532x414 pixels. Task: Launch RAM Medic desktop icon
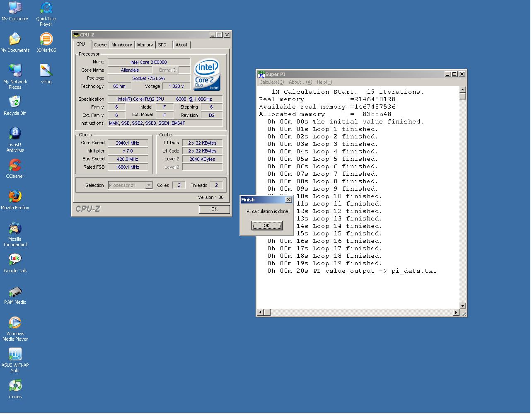pyautogui.click(x=15, y=295)
